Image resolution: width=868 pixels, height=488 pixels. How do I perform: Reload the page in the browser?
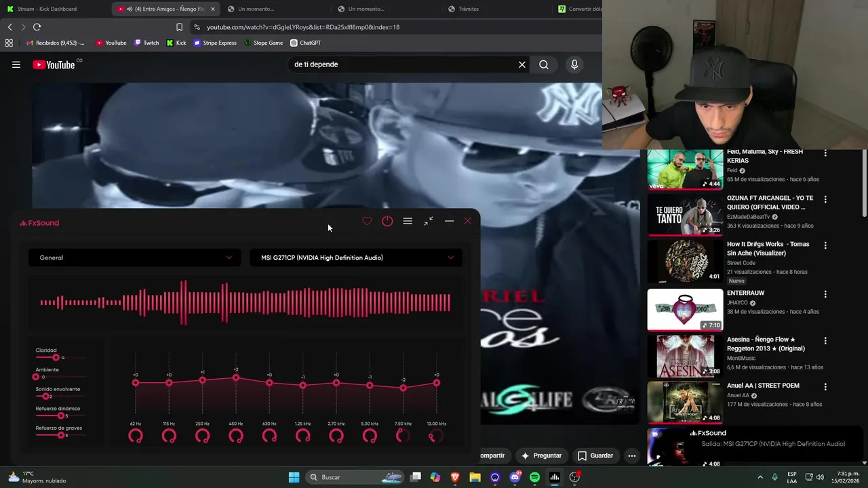pos(37,27)
